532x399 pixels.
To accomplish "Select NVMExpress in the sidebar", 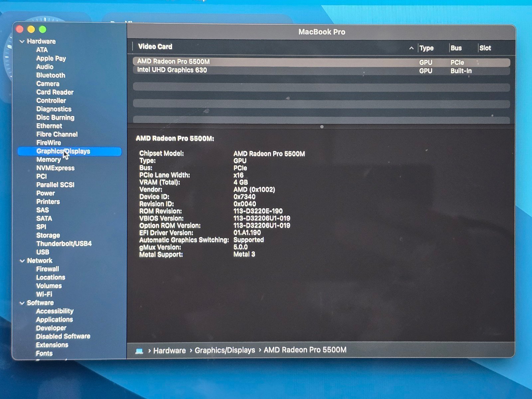I will point(55,168).
